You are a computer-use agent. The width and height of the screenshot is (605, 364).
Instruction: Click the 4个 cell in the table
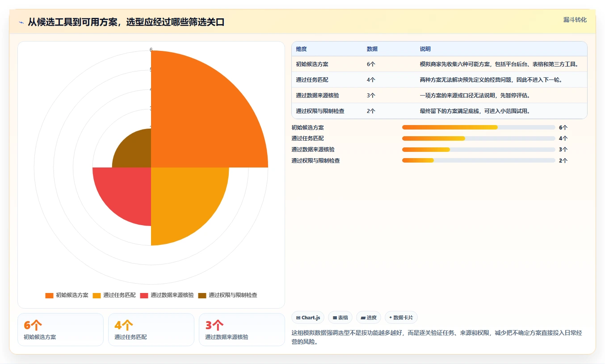371,80
